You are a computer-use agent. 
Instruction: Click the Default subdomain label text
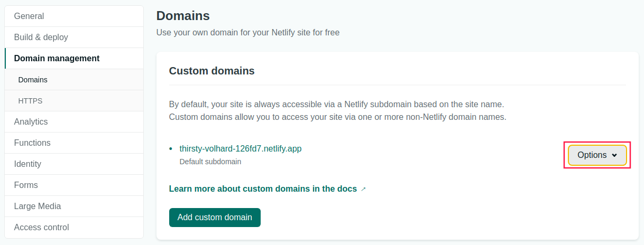[x=210, y=162]
